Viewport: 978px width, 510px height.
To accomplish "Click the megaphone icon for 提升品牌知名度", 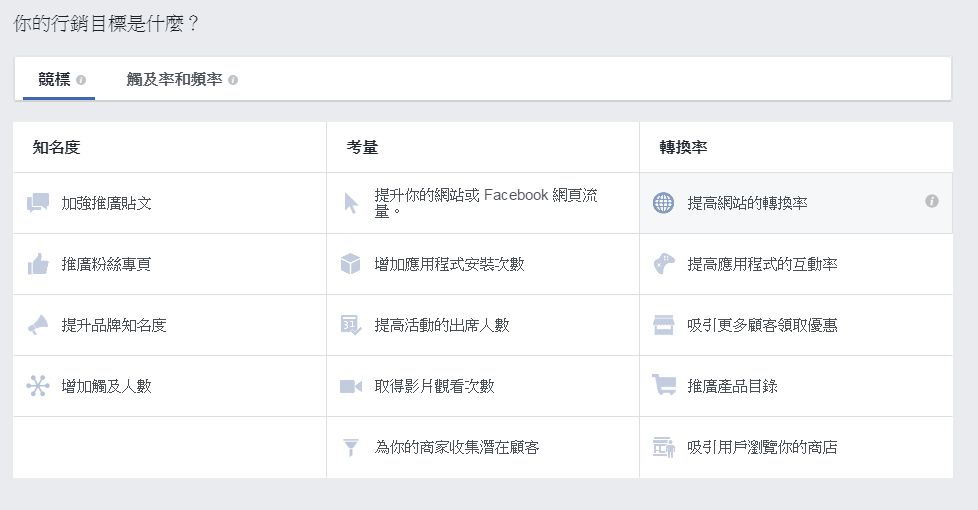I will click(38, 325).
